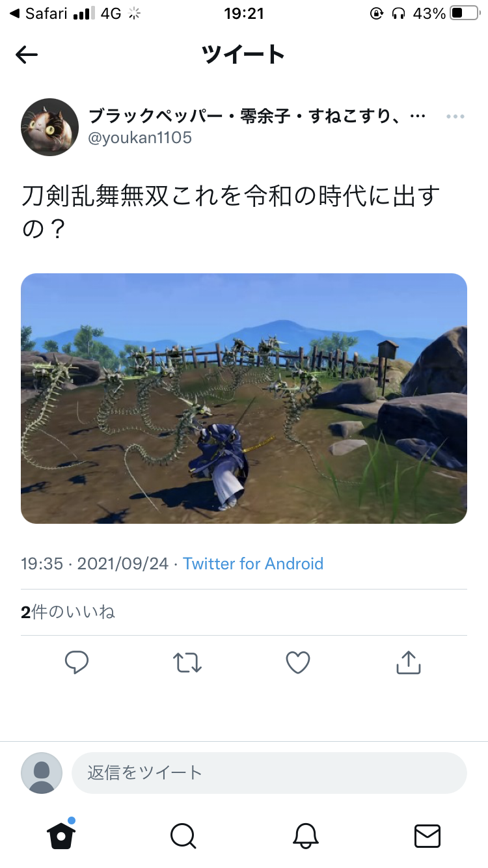Viewport: 488px width, 868px height.
Task: Tap the back arrow icon
Action: [27, 55]
